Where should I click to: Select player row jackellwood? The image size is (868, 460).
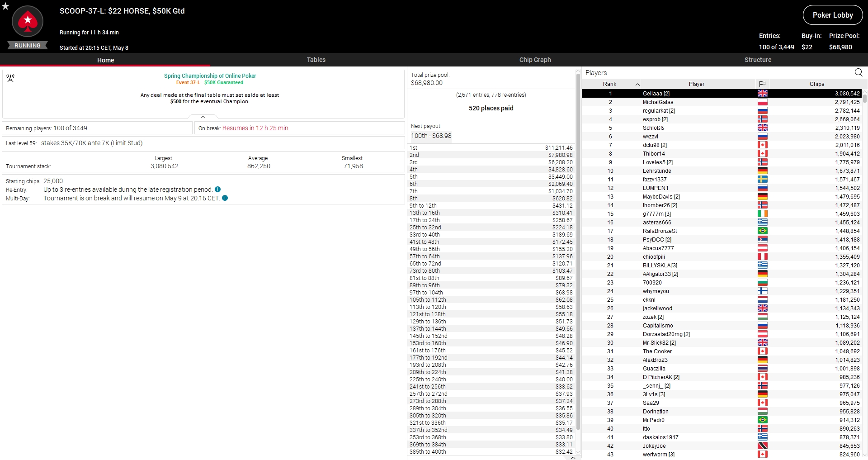point(722,308)
